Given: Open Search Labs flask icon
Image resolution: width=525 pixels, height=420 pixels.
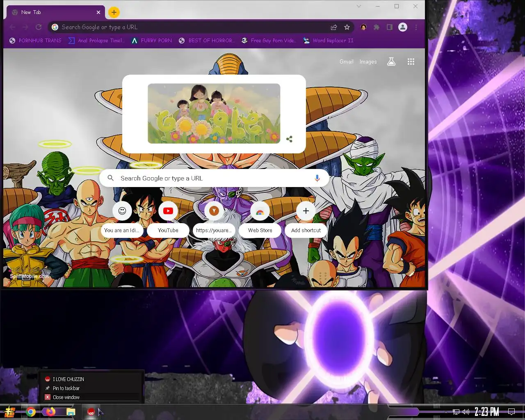Looking at the screenshot, I should tap(391, 62).
